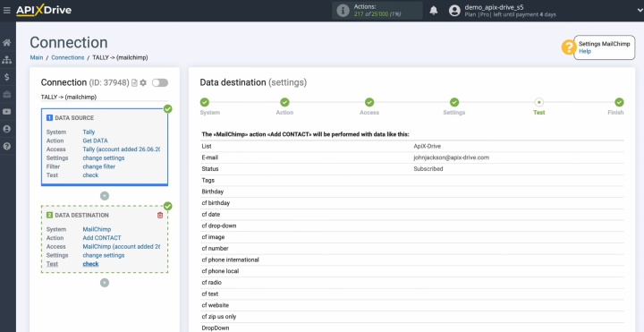Open the briefcase sidebar icon
Screen dimensions: 644x332
pyautogui.click(x=6, y=95)
